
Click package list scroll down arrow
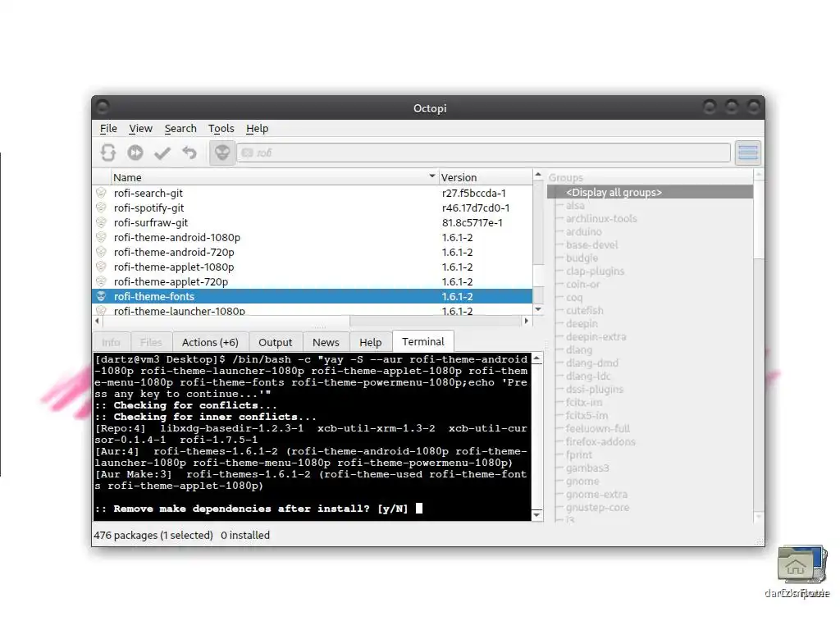(538, 309)
